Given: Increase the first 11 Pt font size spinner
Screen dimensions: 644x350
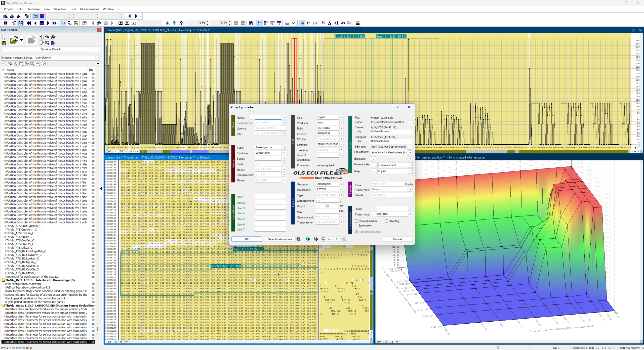Looking at the screenshot, I should click(208, 22).
